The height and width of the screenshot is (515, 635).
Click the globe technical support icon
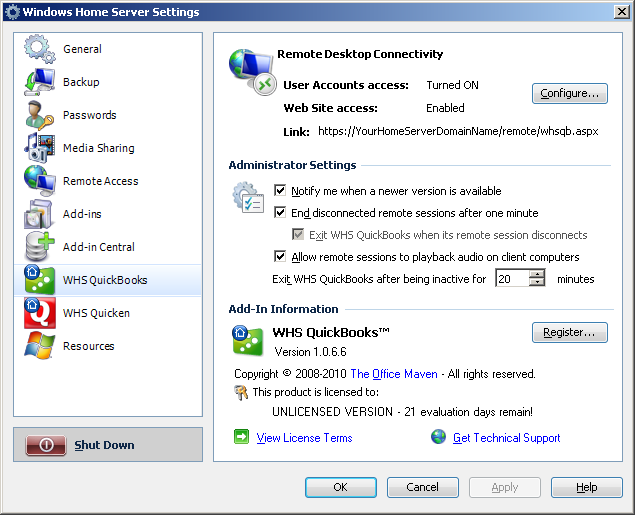click(438, 437)
